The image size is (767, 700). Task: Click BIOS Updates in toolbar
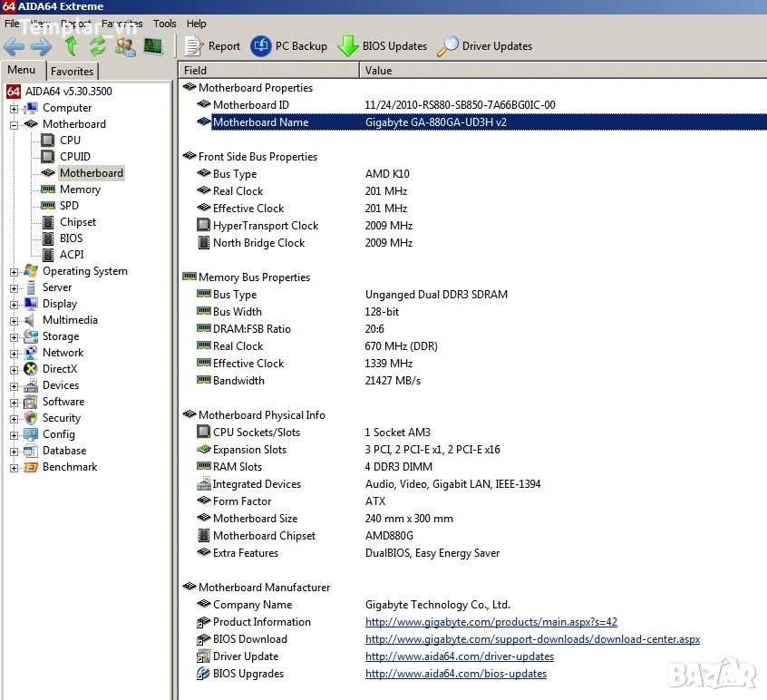pos(382,46)
